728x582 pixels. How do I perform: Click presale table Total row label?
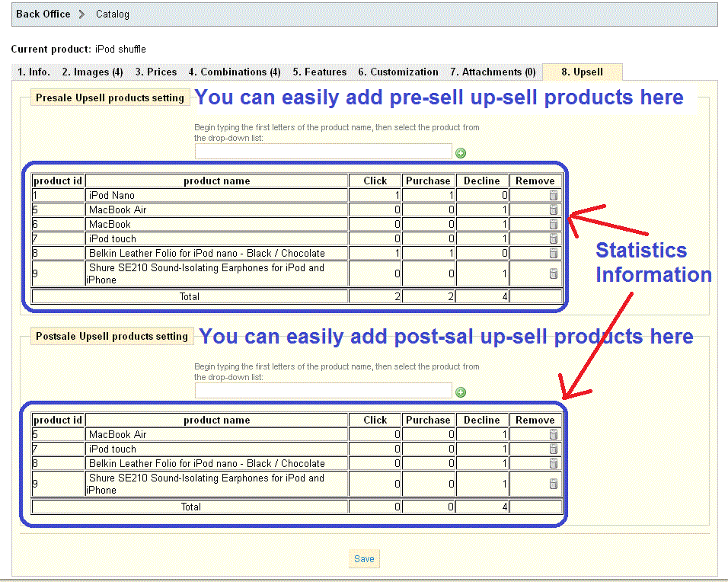[x=190, y=296]
